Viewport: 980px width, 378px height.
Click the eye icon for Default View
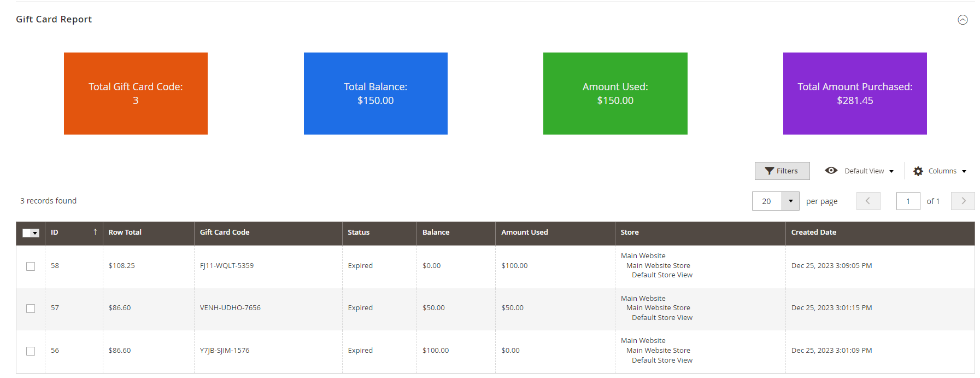click(x=831, y=171)
